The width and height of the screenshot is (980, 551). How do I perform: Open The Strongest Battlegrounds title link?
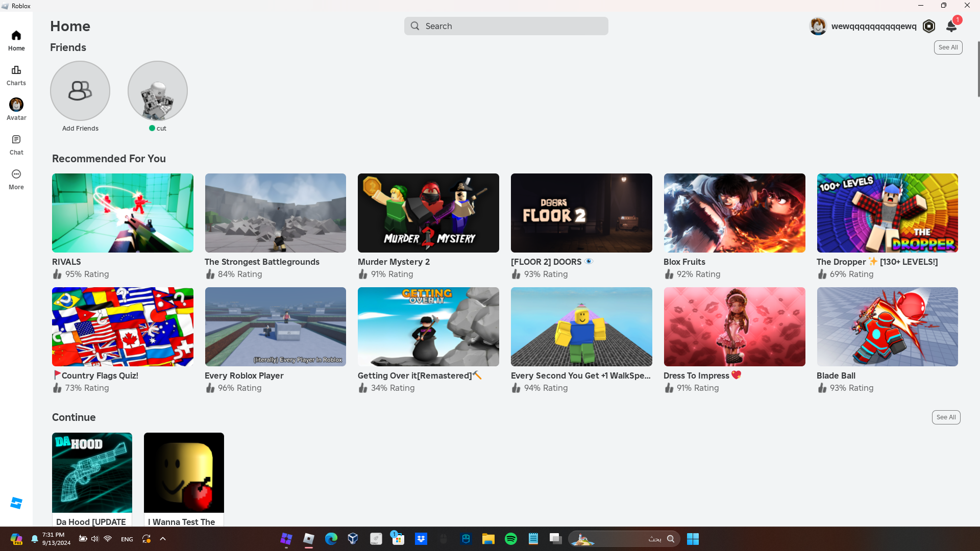pos(262,262)
